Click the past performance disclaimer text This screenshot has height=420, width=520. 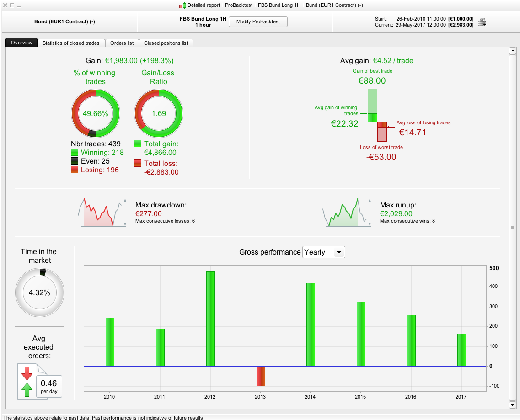(104, 417)
